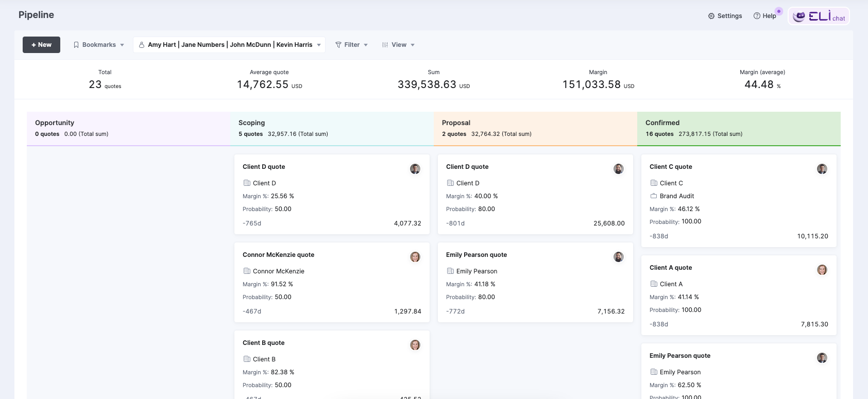Click the 7,815.30 amount on Client A quote
The height and width of the screenshot is (399, 868).
(814, 324)
